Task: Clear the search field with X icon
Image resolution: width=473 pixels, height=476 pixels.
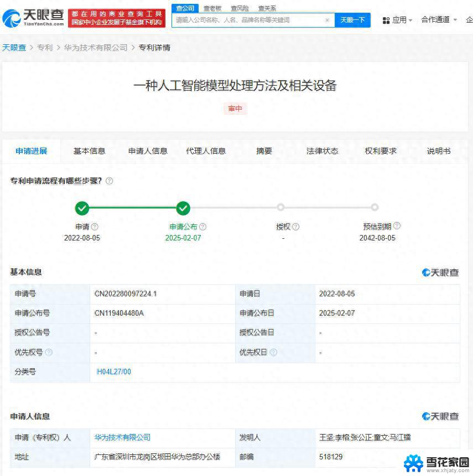Action: [x=327, y=20]
